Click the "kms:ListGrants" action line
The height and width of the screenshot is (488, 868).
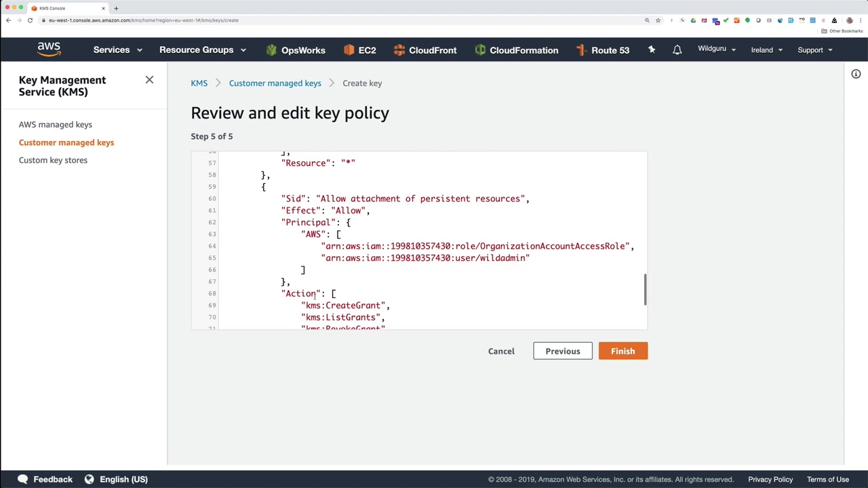(343, 317)
